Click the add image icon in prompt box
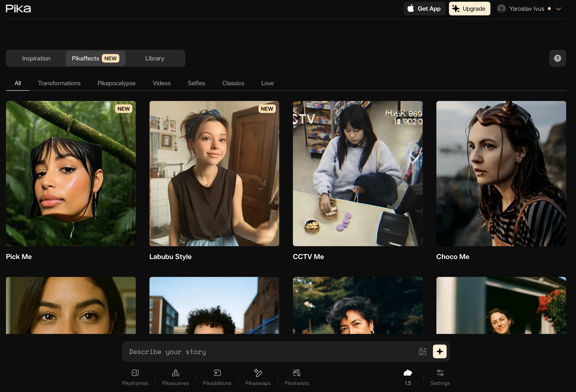Screen dimensions: 576x392 pyautogui.click(x=422, y=351)
